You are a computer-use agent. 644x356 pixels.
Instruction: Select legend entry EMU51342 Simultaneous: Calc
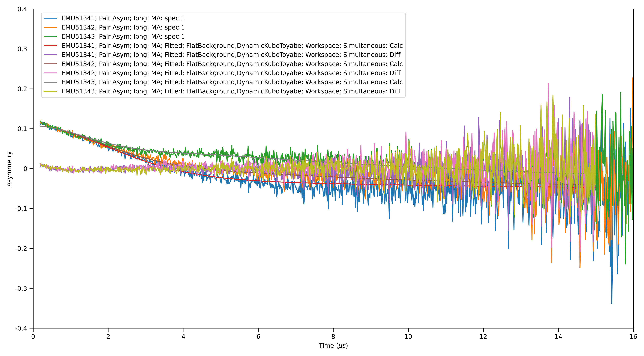pos(223,64)
